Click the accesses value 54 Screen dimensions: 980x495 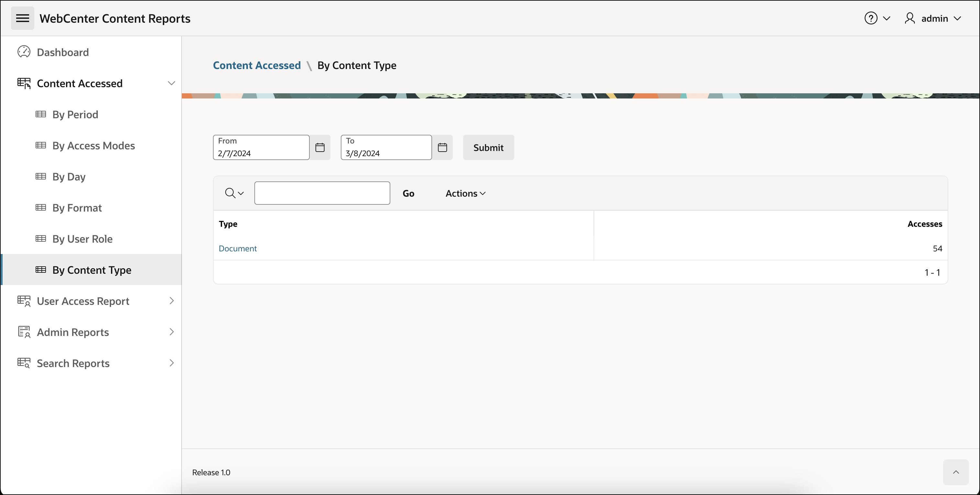[x=937, y=248]
